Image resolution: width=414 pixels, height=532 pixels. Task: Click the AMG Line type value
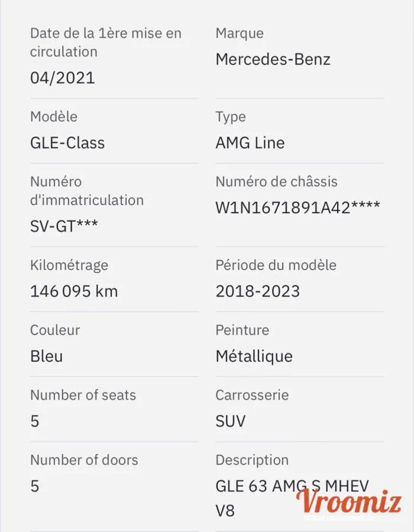click(x=250, y=143)
